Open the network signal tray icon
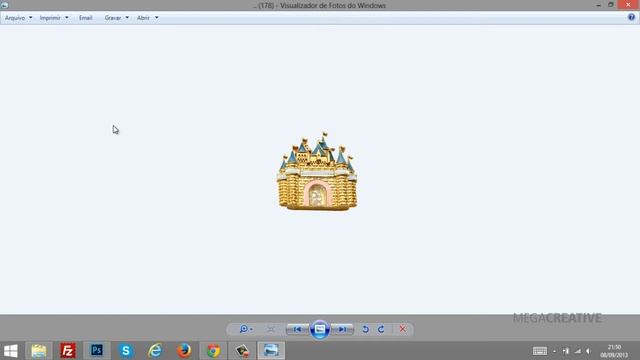Screen dimensions: 640x360 coord(577,351)
